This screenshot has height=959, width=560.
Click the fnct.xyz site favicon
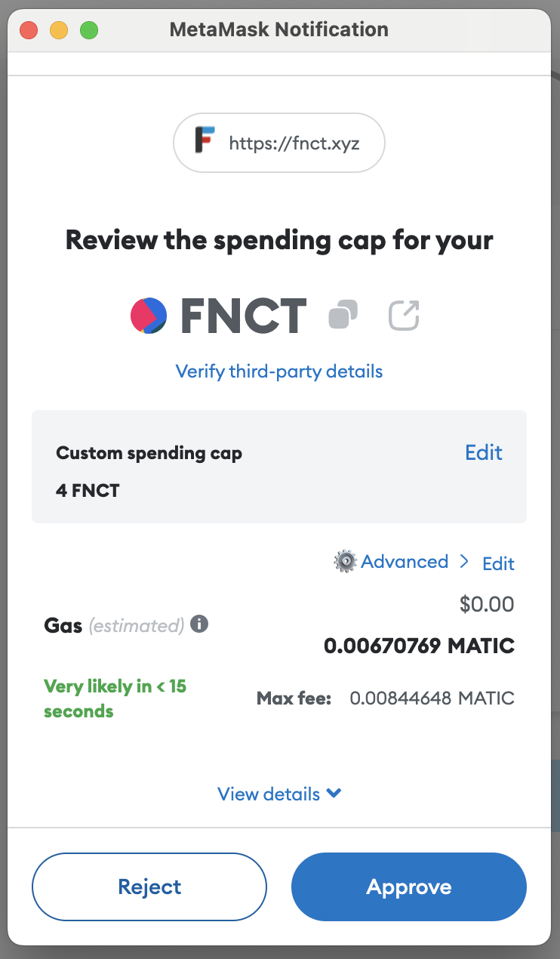pyautogui.click(x=205, y=142)
